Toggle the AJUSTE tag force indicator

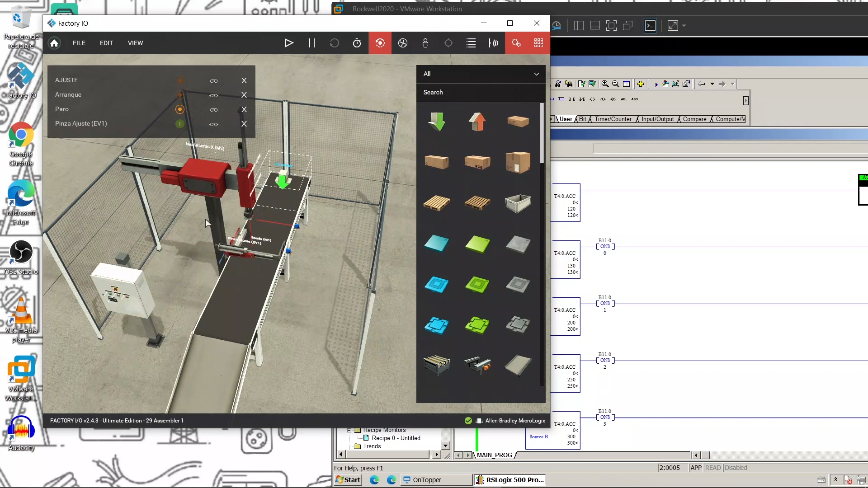point(180,80)
